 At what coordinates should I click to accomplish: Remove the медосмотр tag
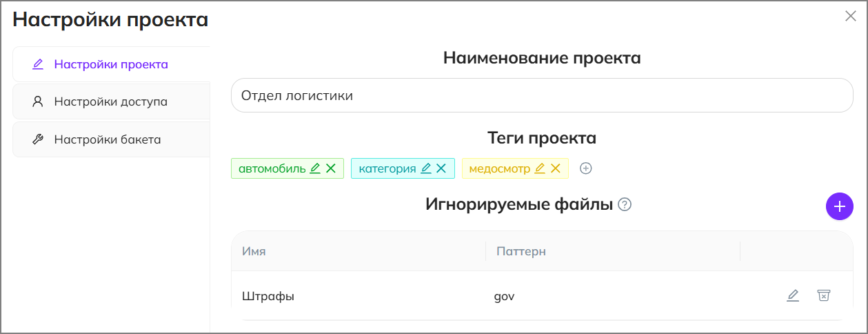click(556, 168)
